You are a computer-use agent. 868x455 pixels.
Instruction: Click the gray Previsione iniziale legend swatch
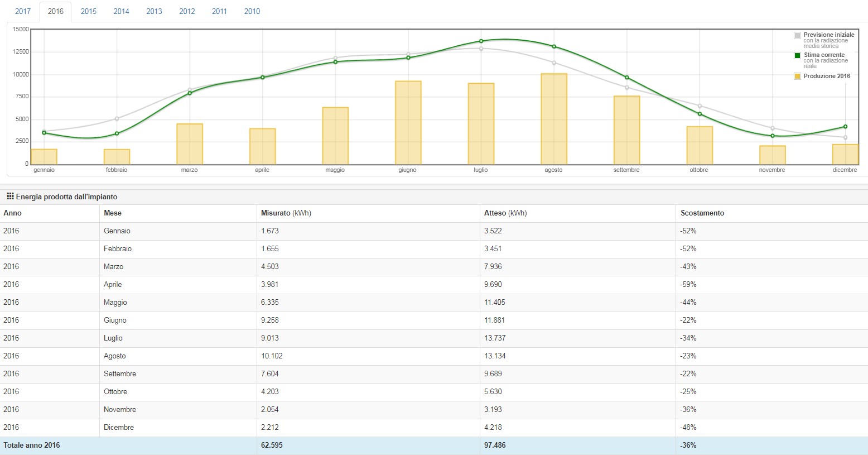[797, 35]
